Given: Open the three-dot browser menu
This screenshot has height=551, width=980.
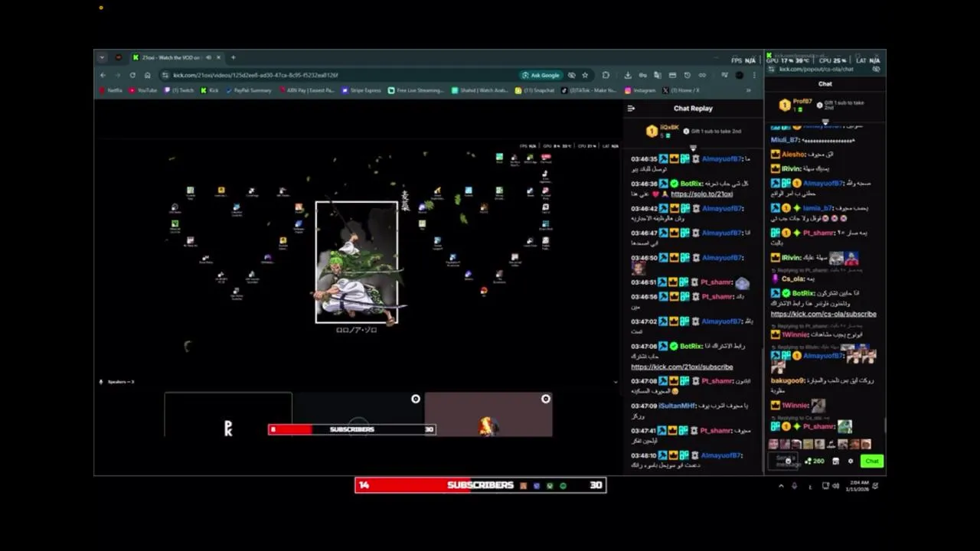Looking at the screenshot, I should 754,75.
